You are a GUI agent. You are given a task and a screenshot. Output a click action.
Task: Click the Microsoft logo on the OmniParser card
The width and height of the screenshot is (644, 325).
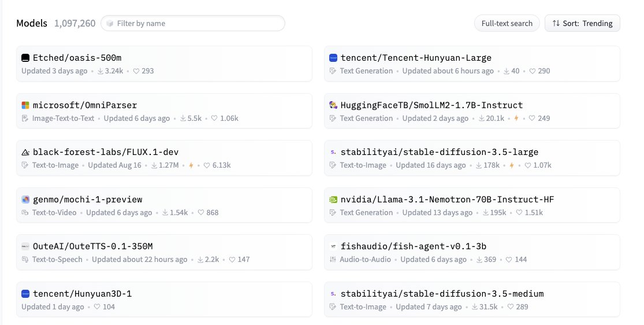pyautogui.click(x=25, y=105)
